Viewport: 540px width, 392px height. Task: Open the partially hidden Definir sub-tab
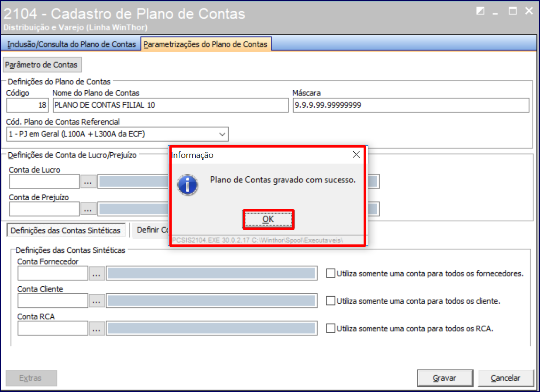click(x=151, y=230)
